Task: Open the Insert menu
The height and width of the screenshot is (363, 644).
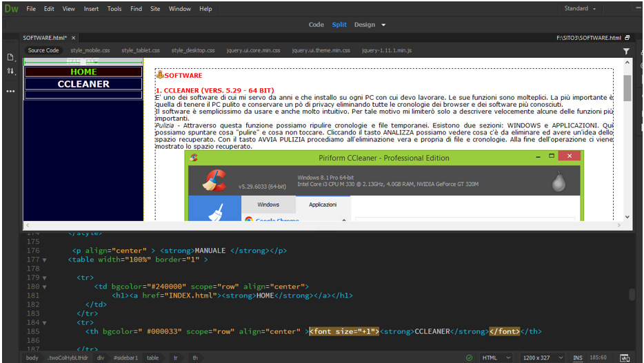Action: pyautogui.click(x=91, y=9)
